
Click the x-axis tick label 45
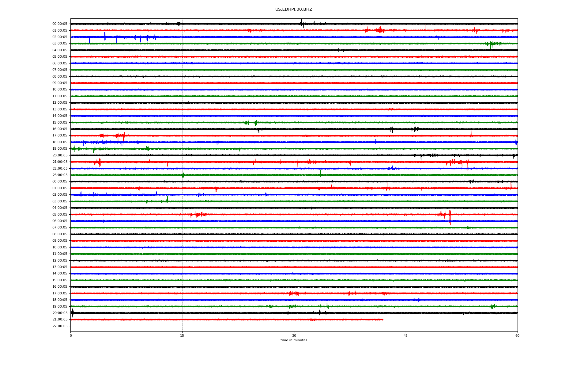[406, 335]
